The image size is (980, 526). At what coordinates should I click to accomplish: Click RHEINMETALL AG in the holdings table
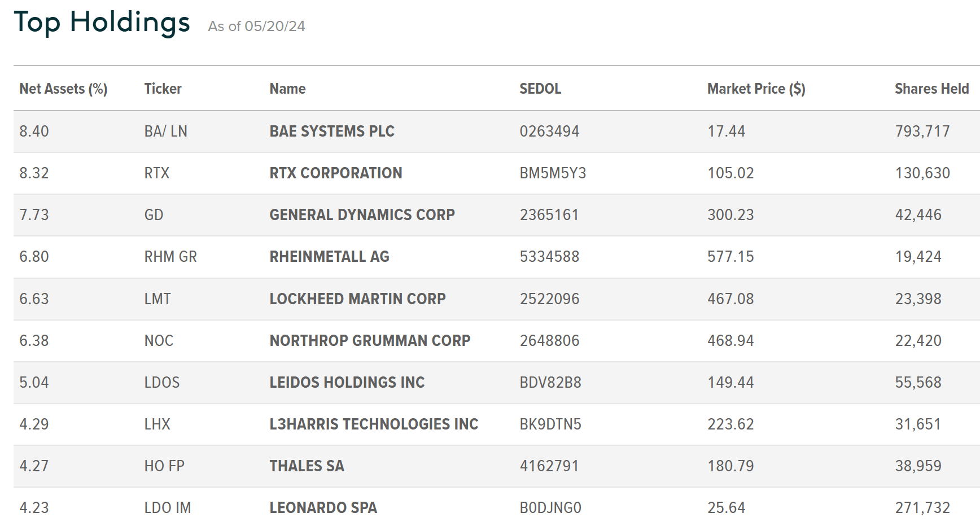click(329, 257)
